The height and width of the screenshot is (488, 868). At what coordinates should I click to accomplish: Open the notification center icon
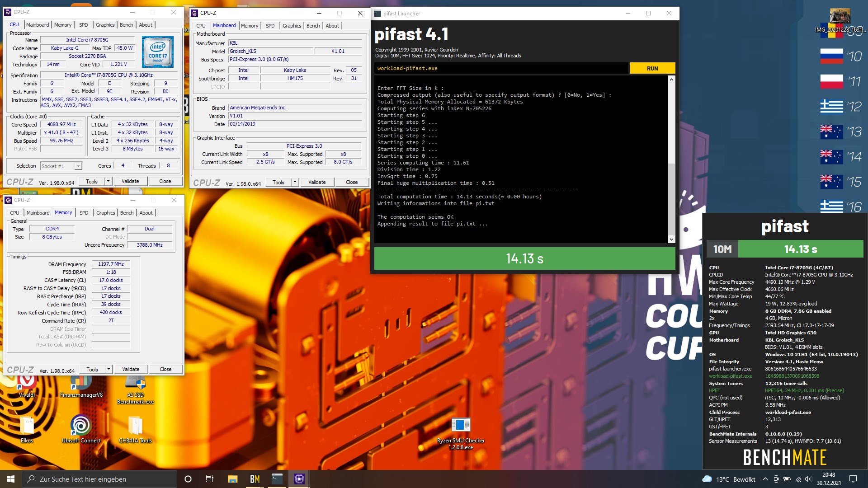[853, 479]
